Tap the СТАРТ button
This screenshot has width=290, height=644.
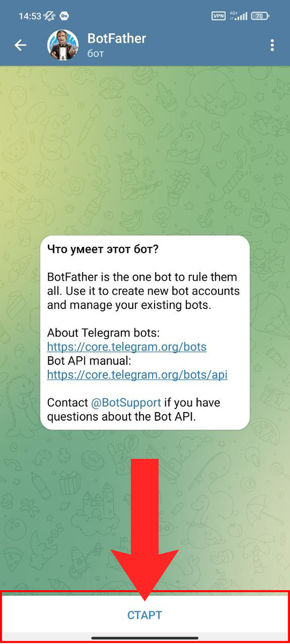click(x=145, y=615)
